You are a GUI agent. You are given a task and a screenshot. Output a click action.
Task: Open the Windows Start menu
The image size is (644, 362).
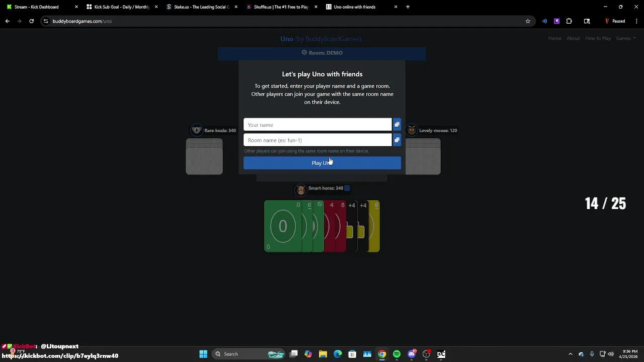point(203,354)
